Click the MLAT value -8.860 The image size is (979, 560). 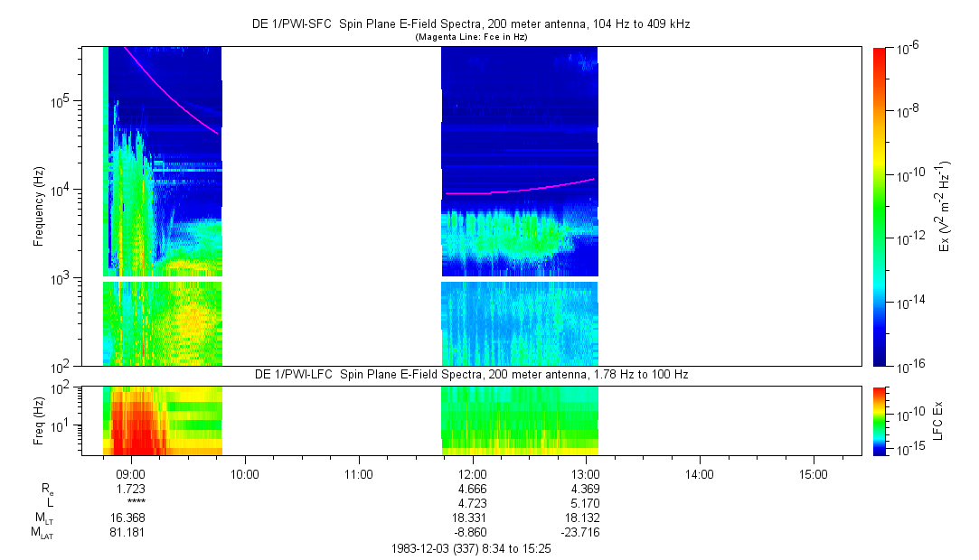(x=469, y=532)
